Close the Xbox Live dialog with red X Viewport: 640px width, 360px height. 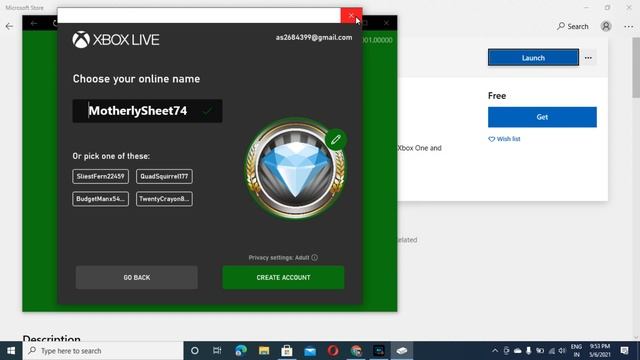351,16
